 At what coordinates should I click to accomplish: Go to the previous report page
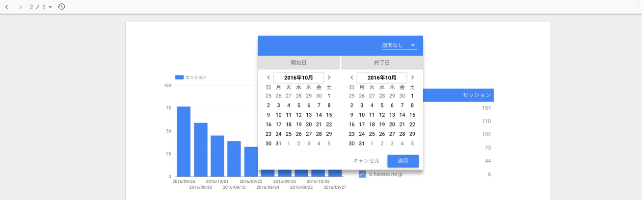coord(7,7)
